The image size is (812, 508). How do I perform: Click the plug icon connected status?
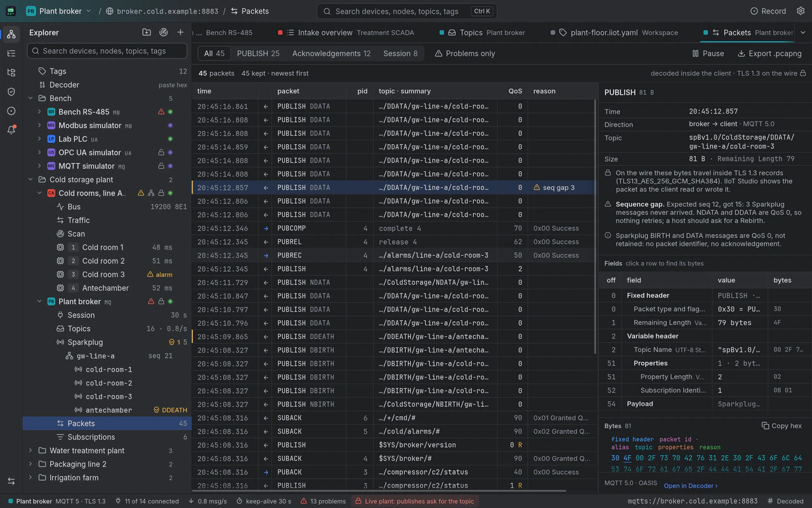(x=147, y=501)
